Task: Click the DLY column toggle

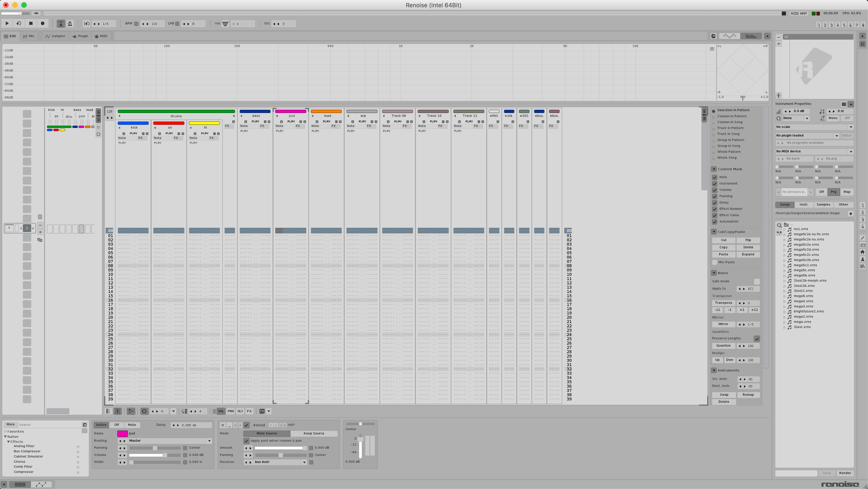Action: (x=240, y=411)
